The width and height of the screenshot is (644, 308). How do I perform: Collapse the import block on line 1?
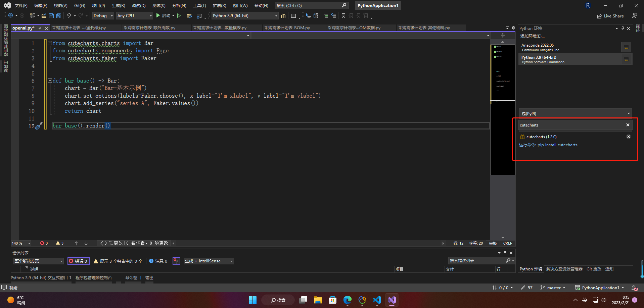click(x=50, y=43)
